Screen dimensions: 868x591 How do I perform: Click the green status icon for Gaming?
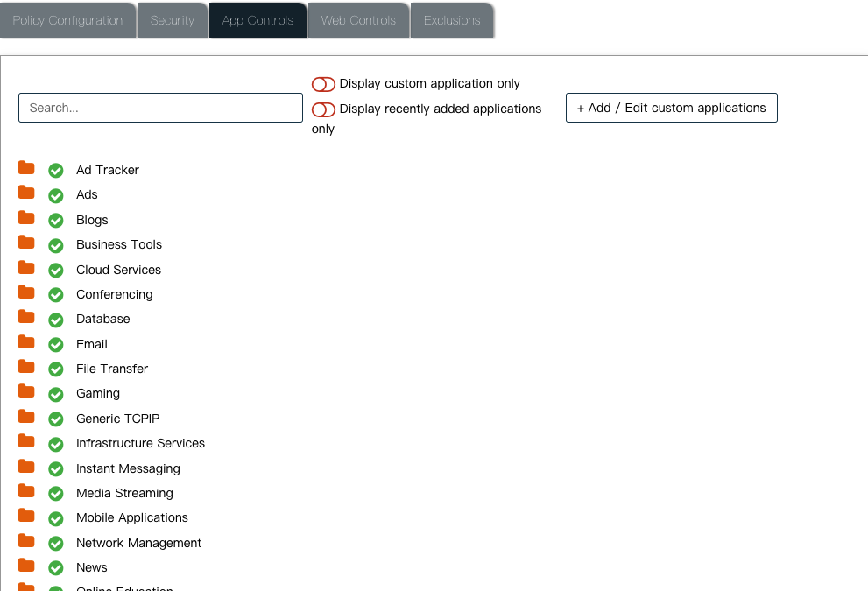(56, 394)
